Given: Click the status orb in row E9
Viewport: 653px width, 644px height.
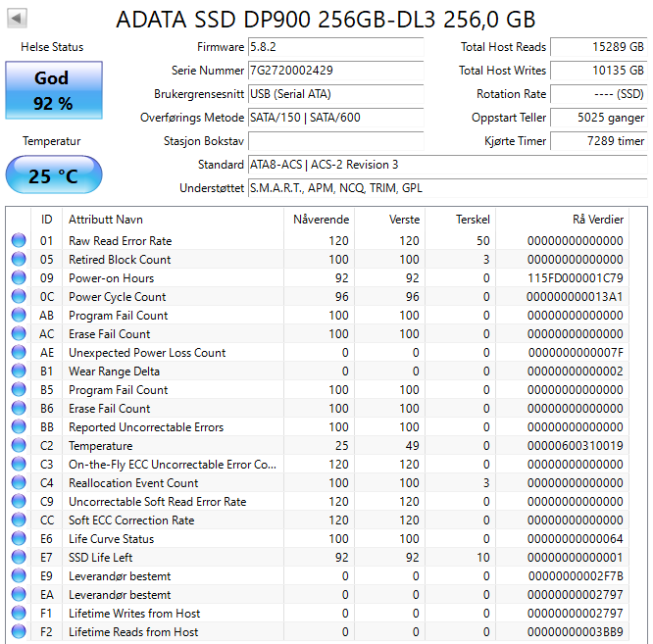Looking at the screenshot, I should click(19, 575).
